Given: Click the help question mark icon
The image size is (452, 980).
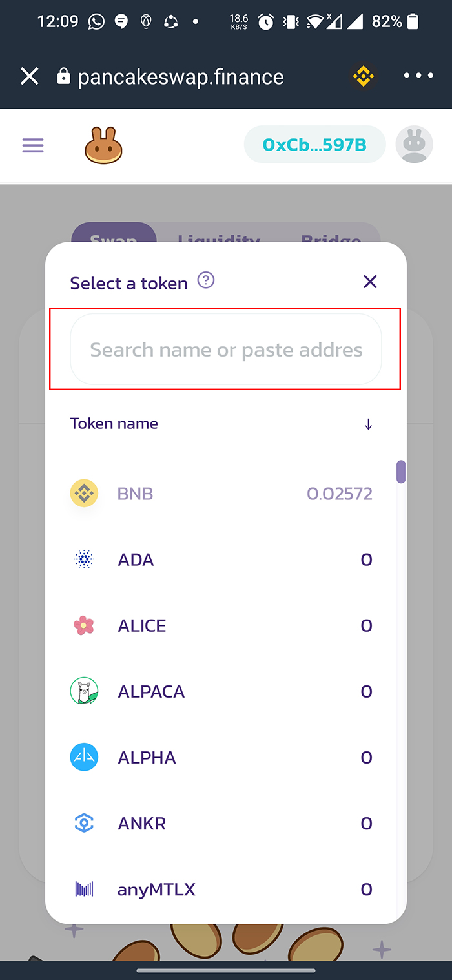Looking at the screenshot, I should tap(206, 280).
